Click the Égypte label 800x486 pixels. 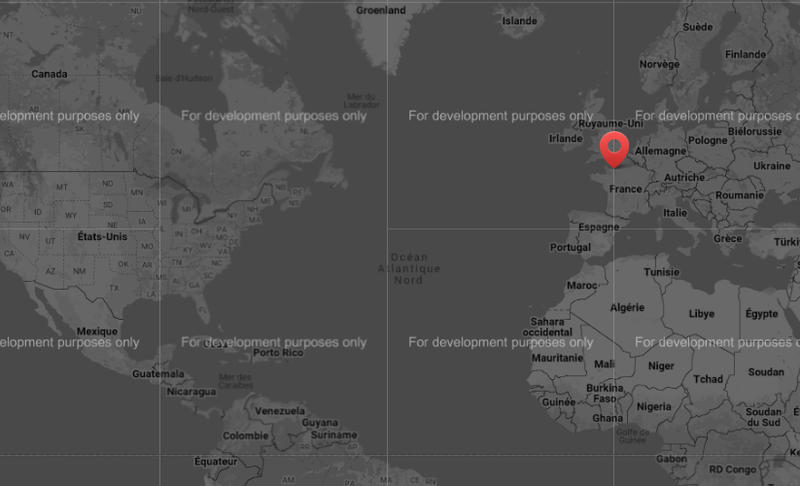761,313
